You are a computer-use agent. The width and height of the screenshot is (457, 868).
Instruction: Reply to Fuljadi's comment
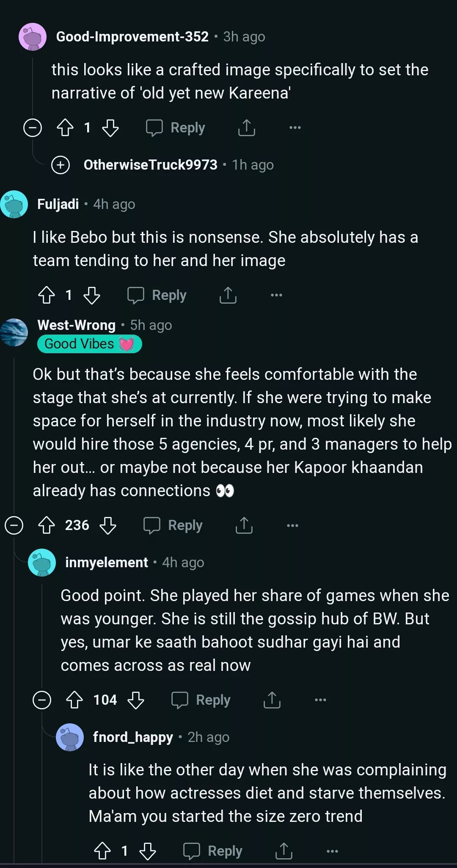coord(157,295)
